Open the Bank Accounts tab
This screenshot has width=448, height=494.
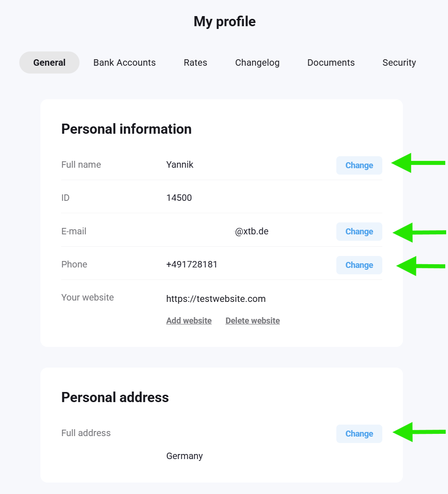click(x=125, y=62)
